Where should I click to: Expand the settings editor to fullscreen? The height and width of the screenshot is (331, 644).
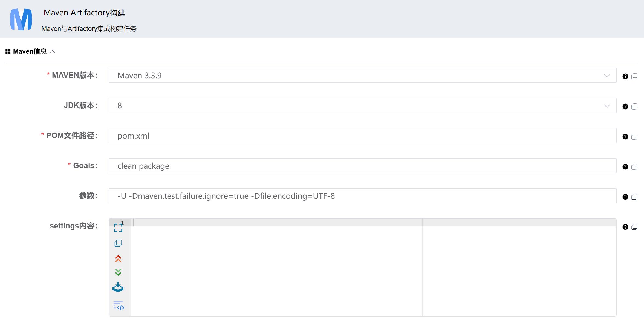(x=119, y=228)
